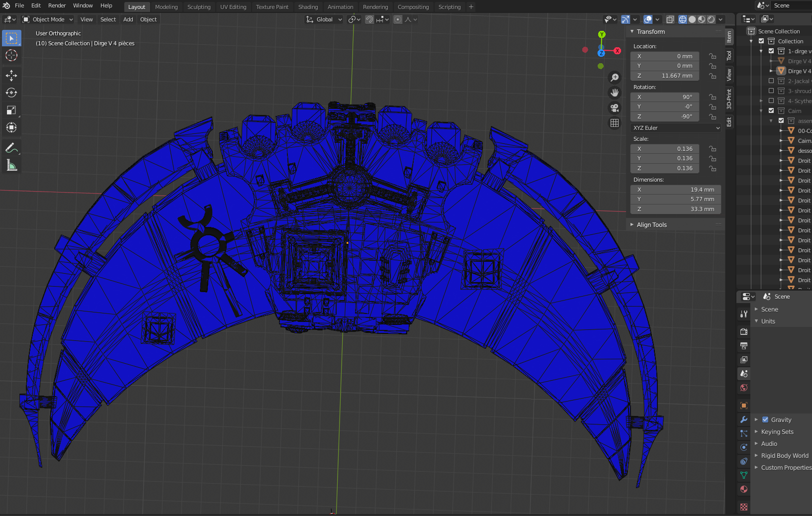Image resolution: width=812 pixels, height=516 pixels.
Task: Uncheck the Cairn collection checkbox
Action: point(771,111)
